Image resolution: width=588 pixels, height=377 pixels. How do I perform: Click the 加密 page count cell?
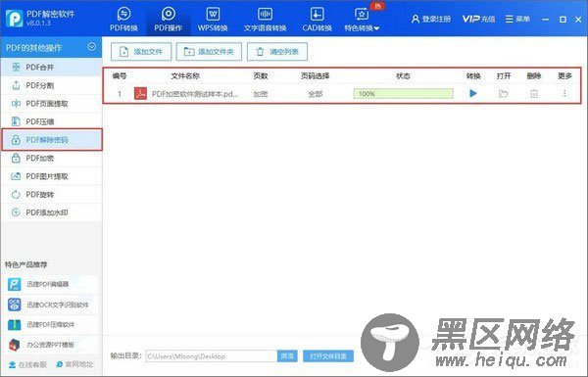tap(261, 94)
